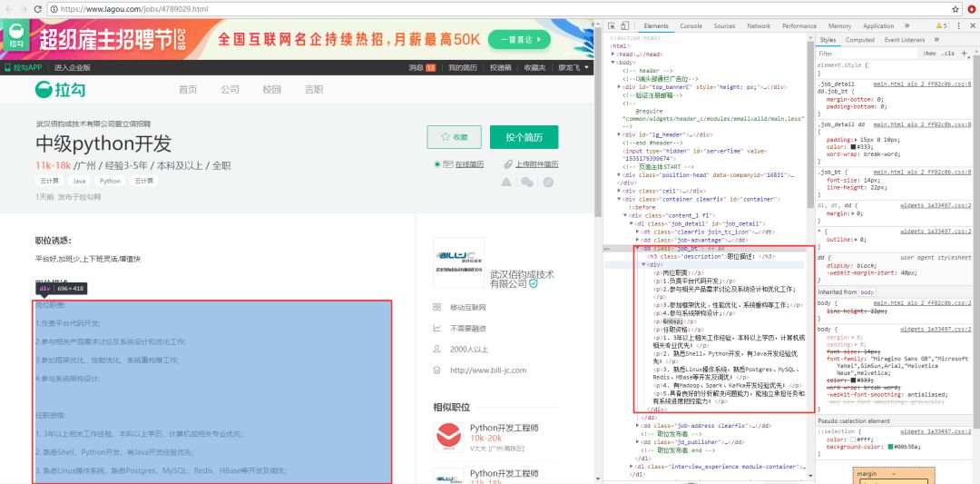The width and height of the screenshot is (980, 484).
Task: Open the 我的简历 link
Action: [463, 67]
